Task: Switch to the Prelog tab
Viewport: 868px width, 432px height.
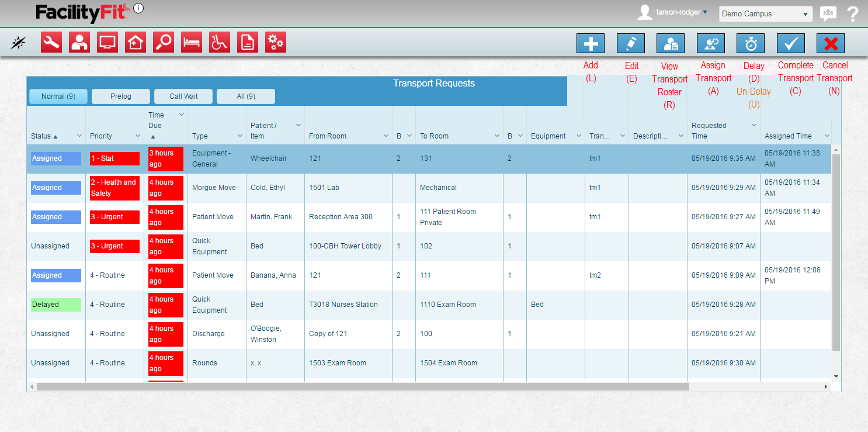Action: (x=121, y=96)
